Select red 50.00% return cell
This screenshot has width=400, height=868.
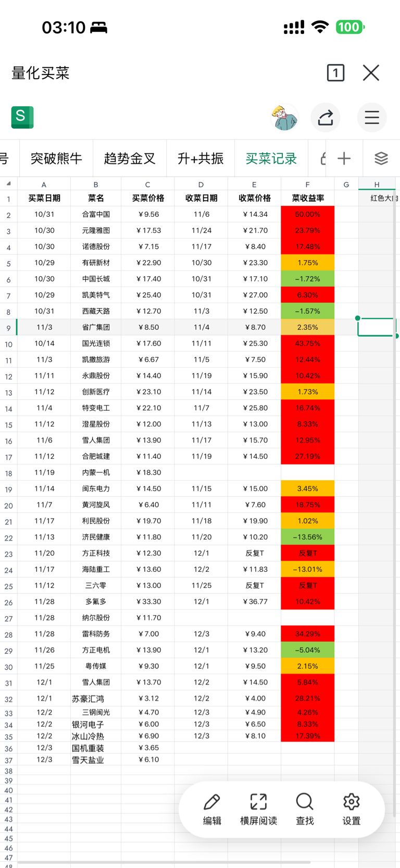click(x=307, y=214)
